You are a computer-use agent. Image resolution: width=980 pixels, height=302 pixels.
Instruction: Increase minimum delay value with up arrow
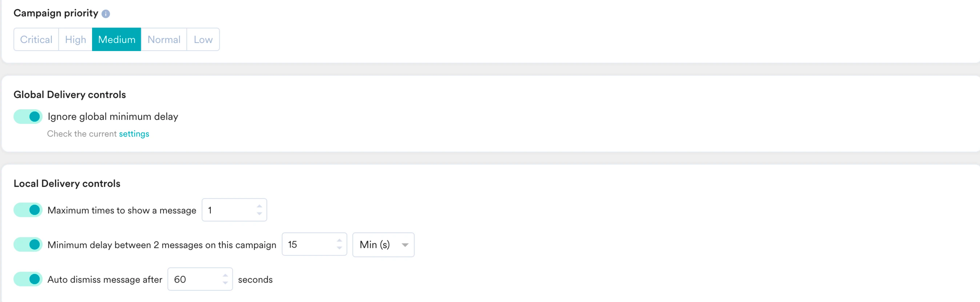(339, 241)
